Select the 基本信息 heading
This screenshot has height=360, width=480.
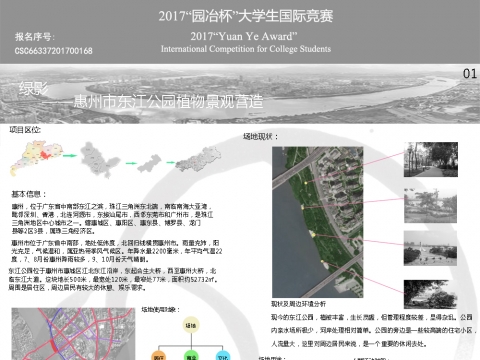pyautogui.click(x=29, y=194)
